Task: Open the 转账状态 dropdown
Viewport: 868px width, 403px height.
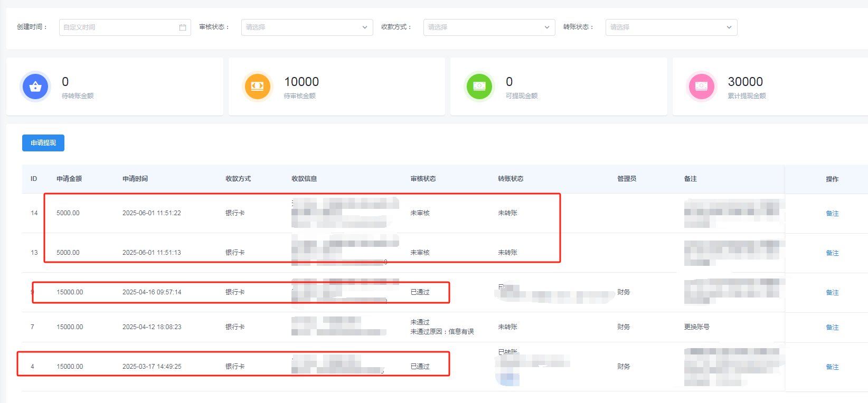Action: 671,27
